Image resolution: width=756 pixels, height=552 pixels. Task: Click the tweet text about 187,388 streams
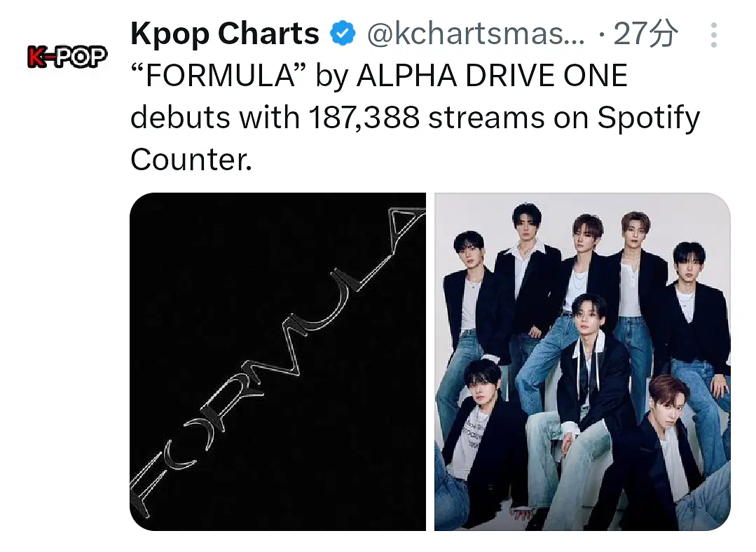[x=415, y=117]
